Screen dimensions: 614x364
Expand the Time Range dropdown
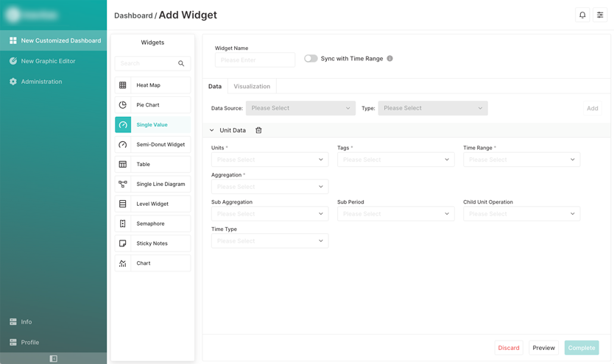521,160
